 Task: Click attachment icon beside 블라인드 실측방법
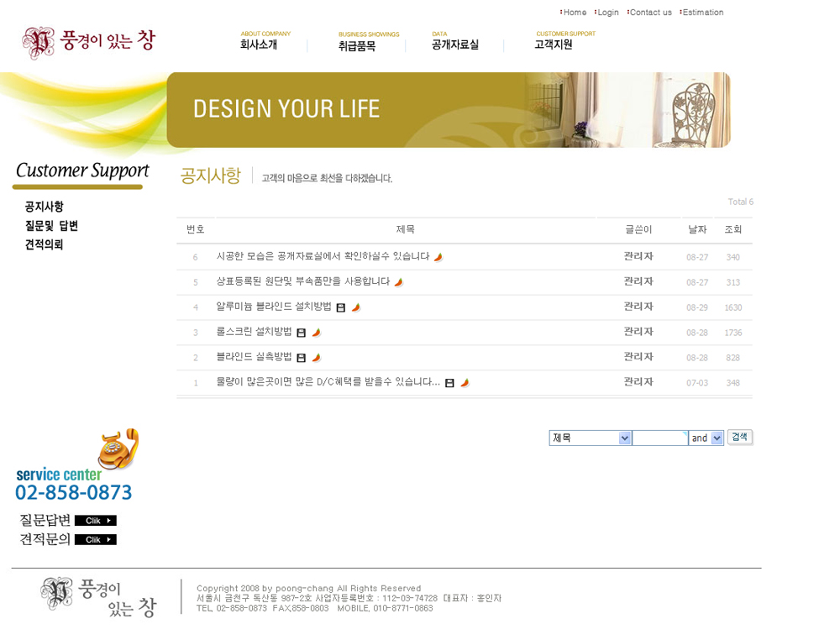[x=302, y=359]
